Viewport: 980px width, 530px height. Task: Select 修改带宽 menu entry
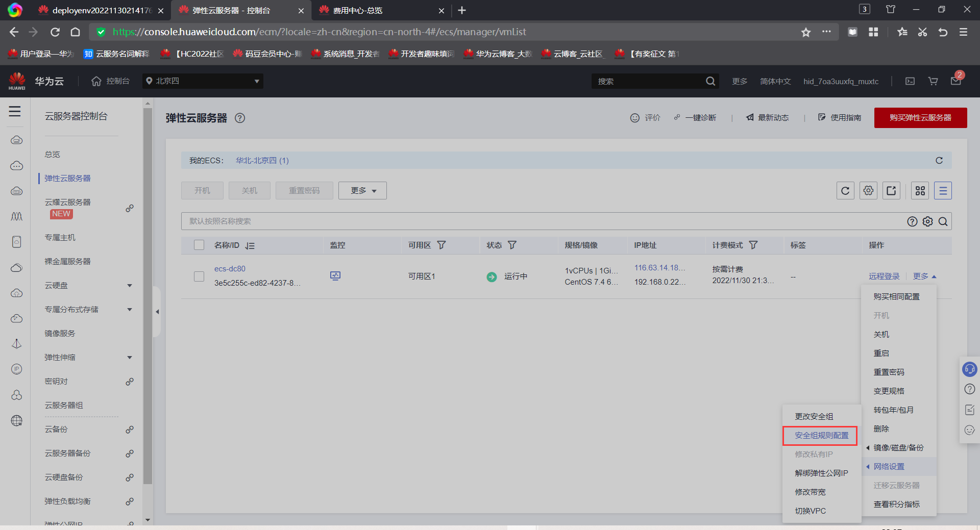[810, 492]
